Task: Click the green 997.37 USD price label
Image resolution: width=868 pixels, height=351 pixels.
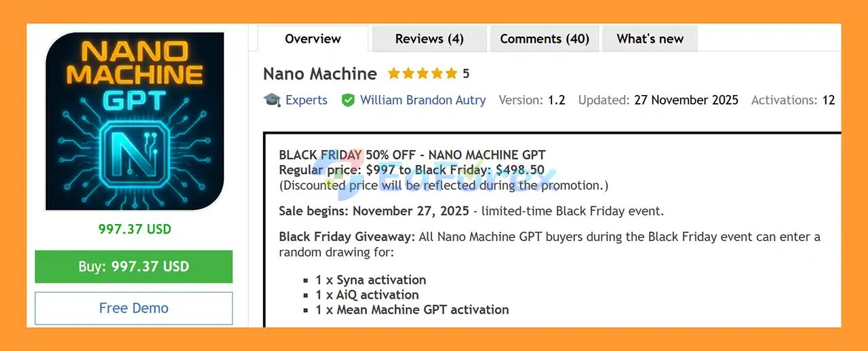Action: pyautogui.click(x=134, y=229)
